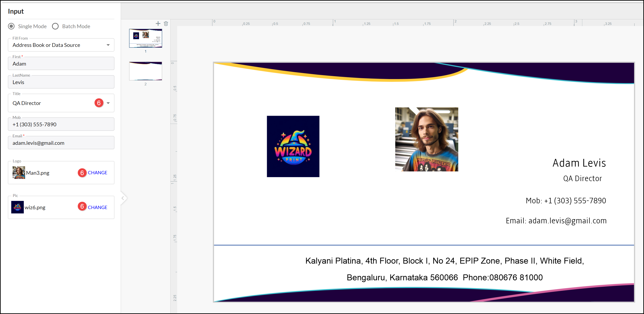644x314 pixels.
Task: Open Fill From dropdown
Action: [x=61, y=45]
